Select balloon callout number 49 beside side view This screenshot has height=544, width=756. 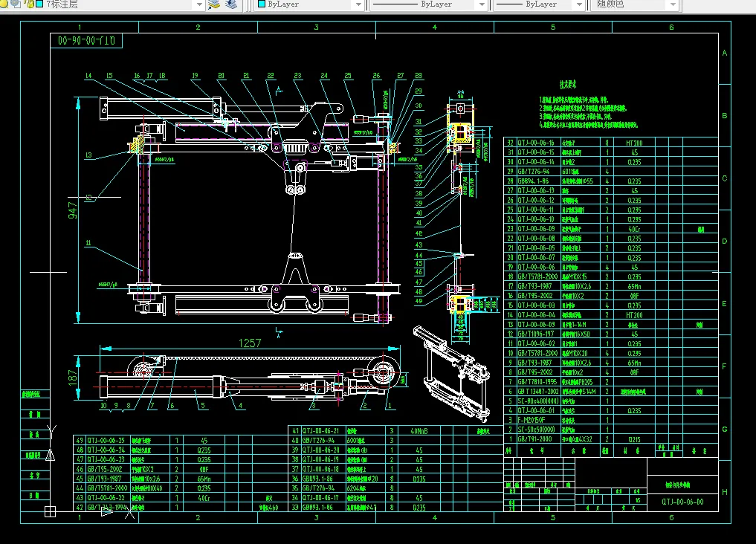coord(419,301)
